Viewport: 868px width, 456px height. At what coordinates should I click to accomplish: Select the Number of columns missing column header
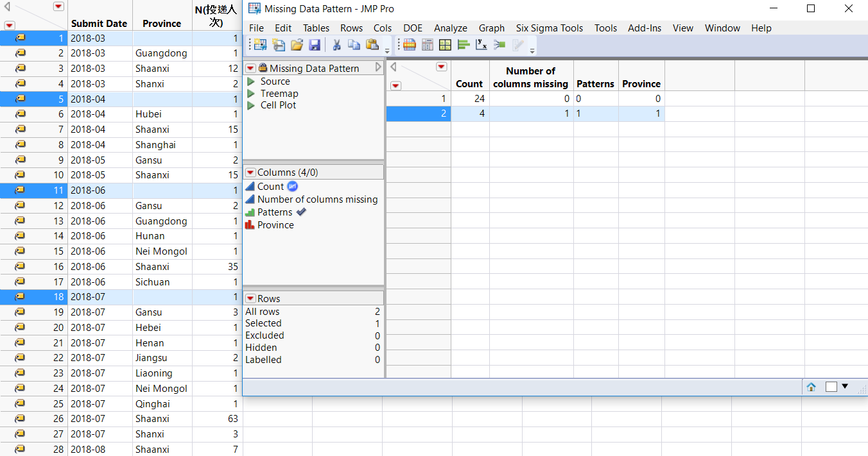point(531,77)
